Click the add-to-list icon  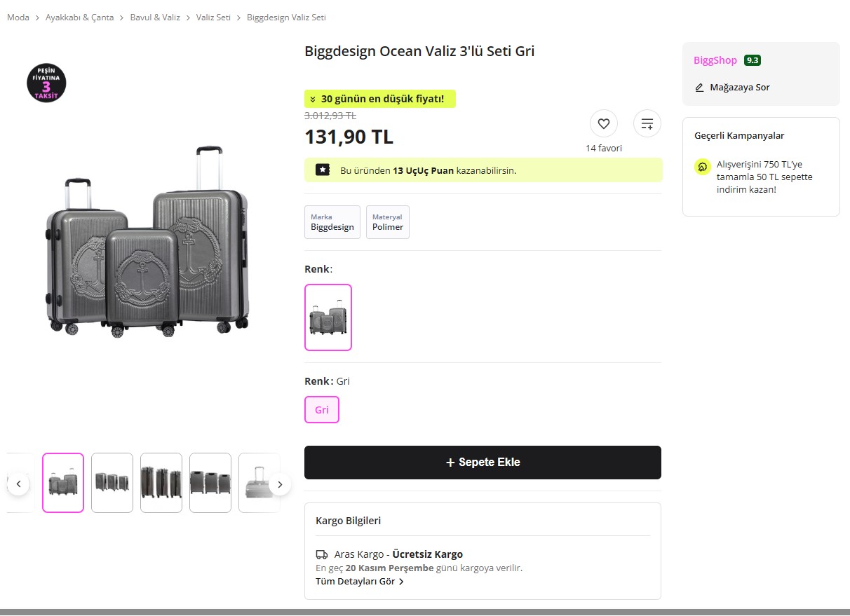tap(647, 124)
